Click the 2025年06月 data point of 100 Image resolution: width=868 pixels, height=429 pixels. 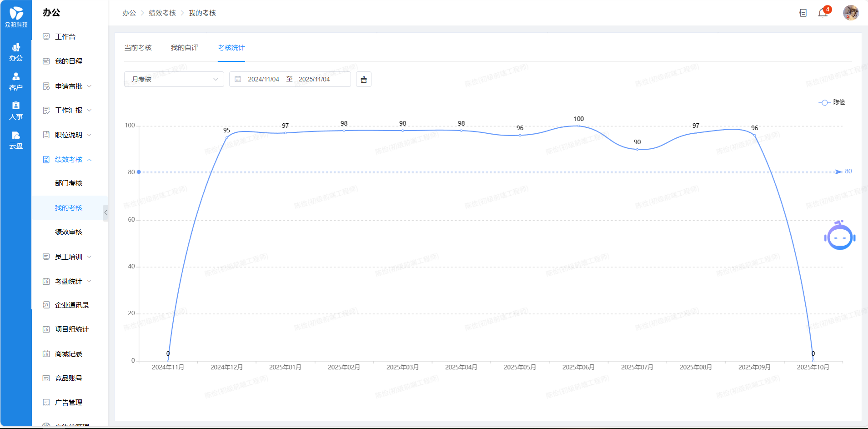point(578,126)
